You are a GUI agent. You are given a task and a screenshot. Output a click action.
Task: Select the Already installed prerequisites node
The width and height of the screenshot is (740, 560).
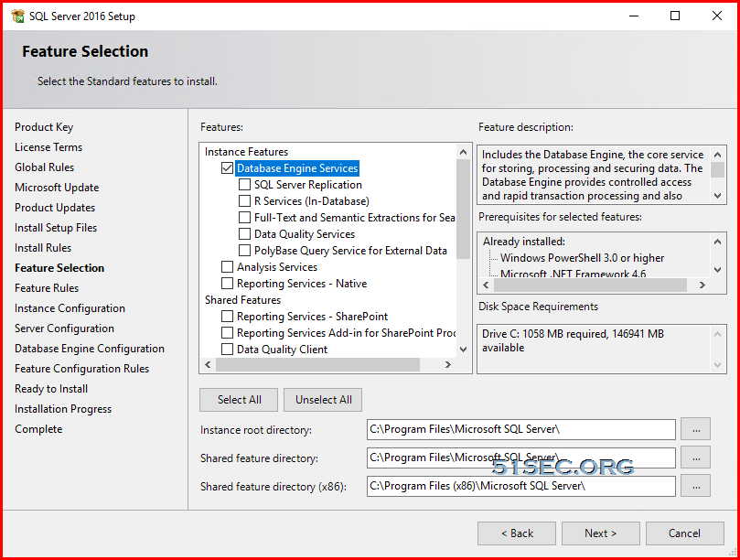coord(524,242)
